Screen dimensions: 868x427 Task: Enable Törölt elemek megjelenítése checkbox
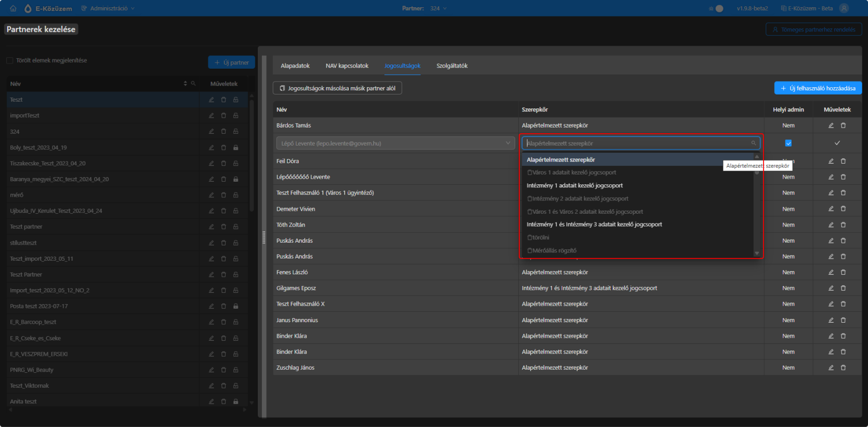coord(9,60)
